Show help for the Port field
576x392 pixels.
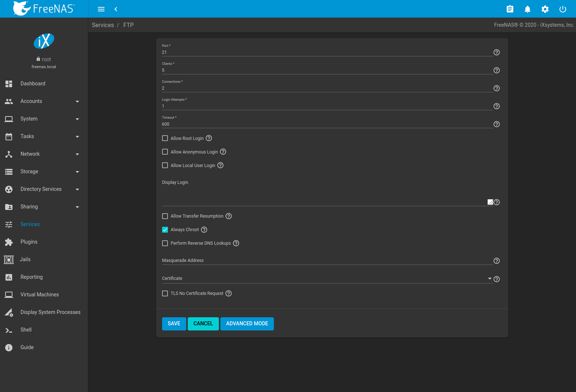(x=496, y=52)
